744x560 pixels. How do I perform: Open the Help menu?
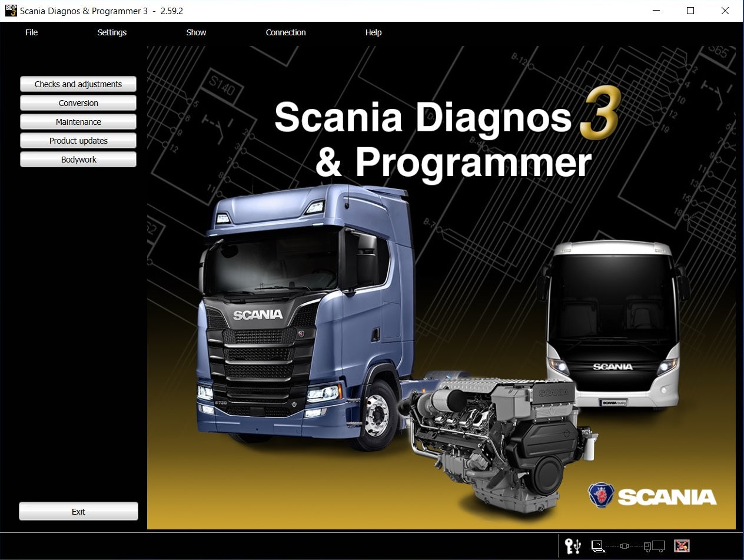click(373, 32)
